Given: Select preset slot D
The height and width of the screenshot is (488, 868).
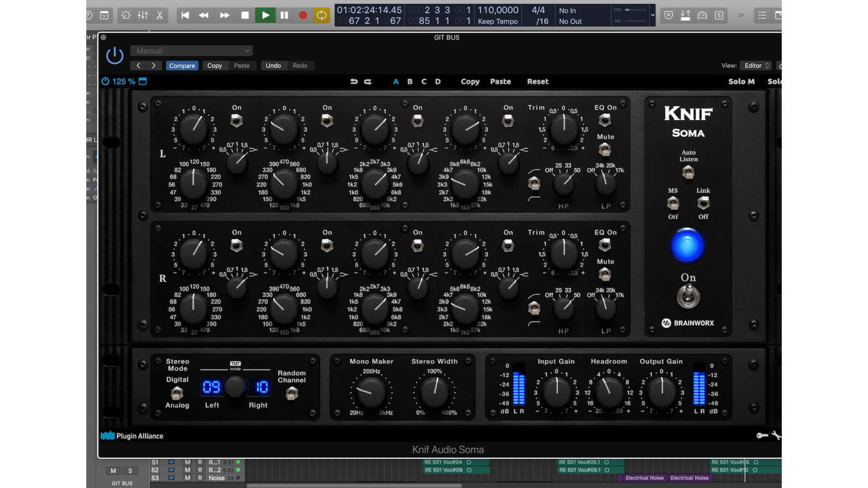Looking at the screenshot, I should click(x=437, y=81).
